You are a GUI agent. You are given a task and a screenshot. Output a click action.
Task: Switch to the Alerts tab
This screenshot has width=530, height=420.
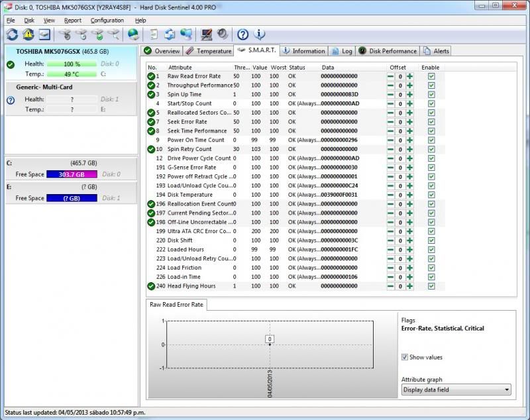[x=437, y=51]
